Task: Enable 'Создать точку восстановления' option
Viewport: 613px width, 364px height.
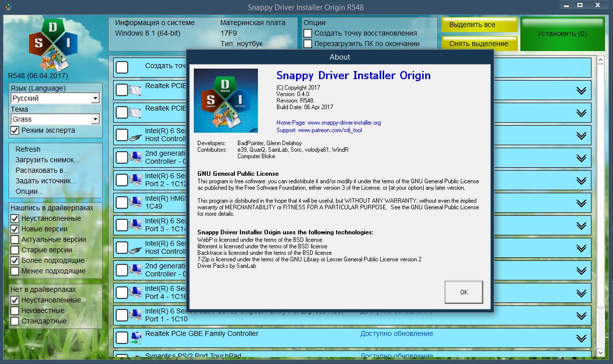Action: point(308,33)
